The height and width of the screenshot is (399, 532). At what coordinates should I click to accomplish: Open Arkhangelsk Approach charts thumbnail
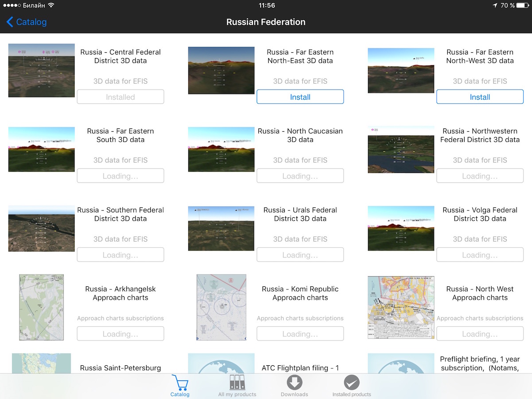click(42, 307)
